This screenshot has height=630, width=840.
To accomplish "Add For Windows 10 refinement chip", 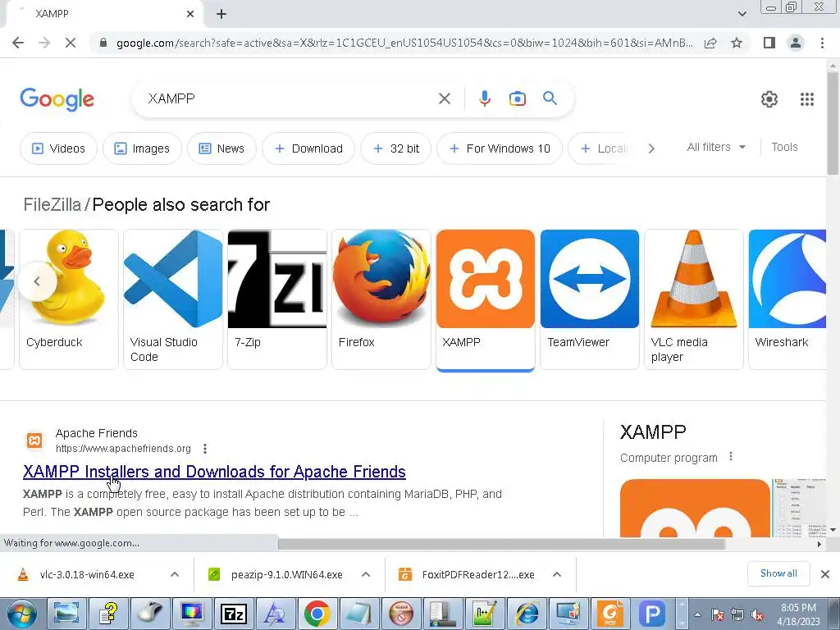I will (x=500, y=148).
